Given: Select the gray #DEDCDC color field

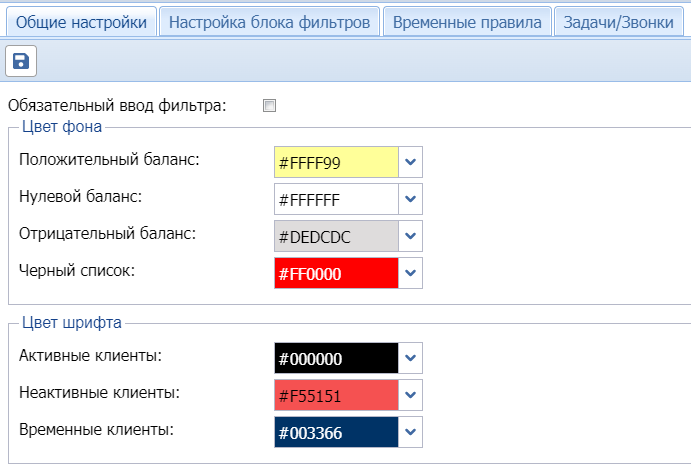Looking at the screenshot, I should [x=336, y=236].
